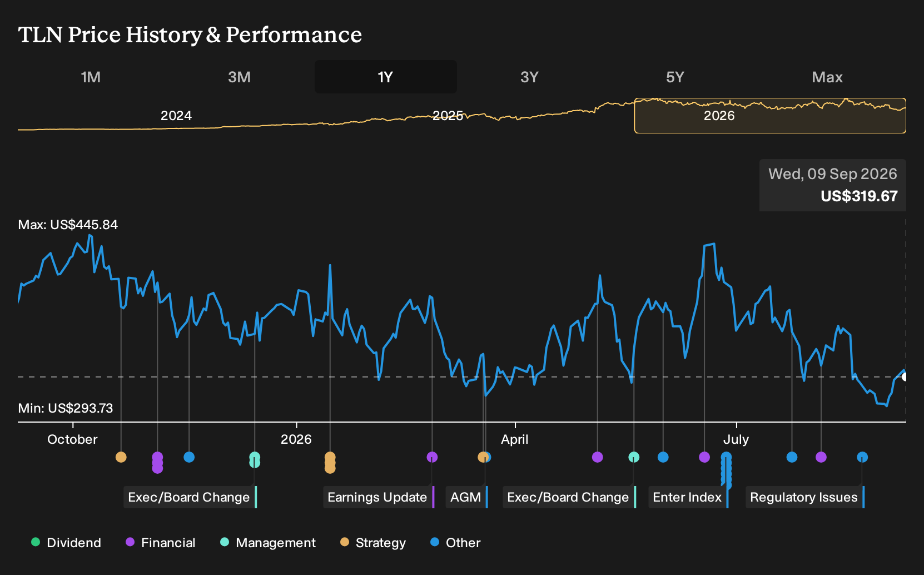Screen dimensions: 924x575
Task: Open the AGM event label
Action: [x=467, y=497]
